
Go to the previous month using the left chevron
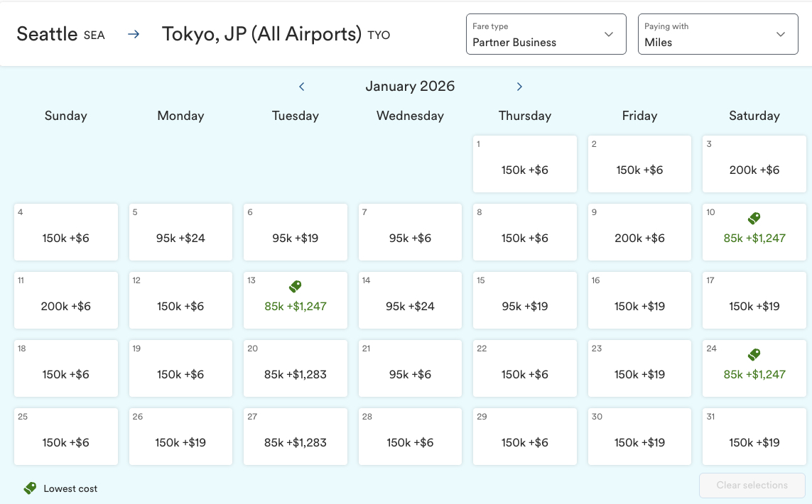[301, 86]
